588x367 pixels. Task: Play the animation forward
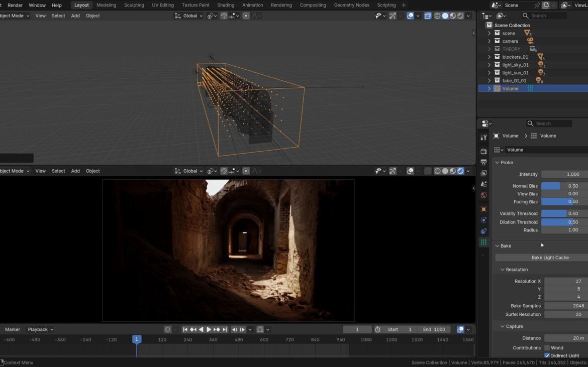click(209, 329)
